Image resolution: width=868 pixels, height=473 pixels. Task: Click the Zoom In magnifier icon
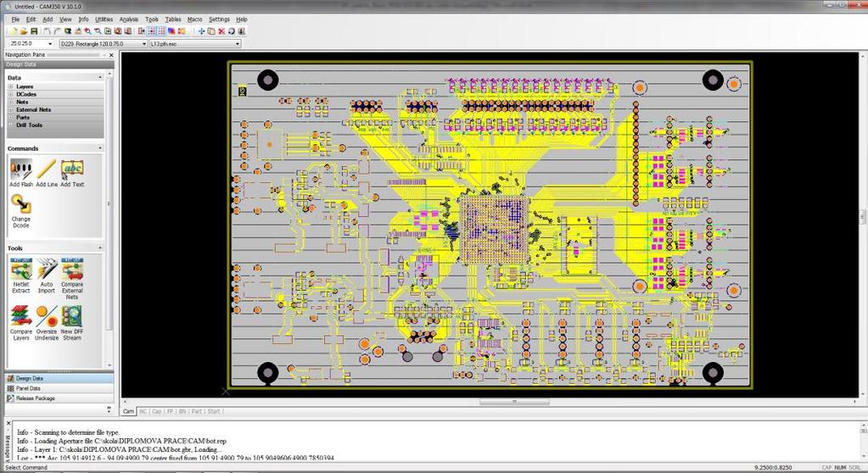click(87, 31)
